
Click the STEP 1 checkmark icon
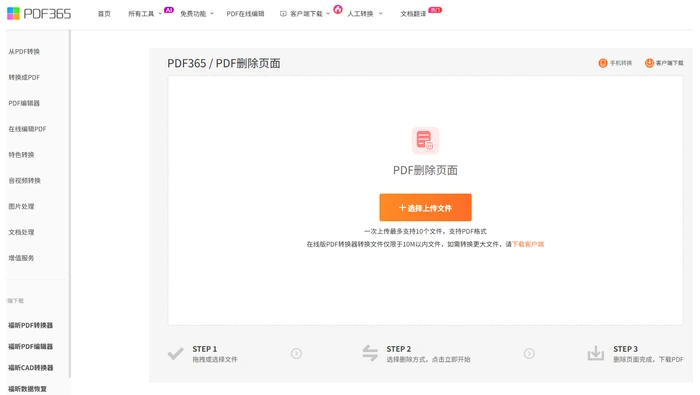[x=175, y=353]
